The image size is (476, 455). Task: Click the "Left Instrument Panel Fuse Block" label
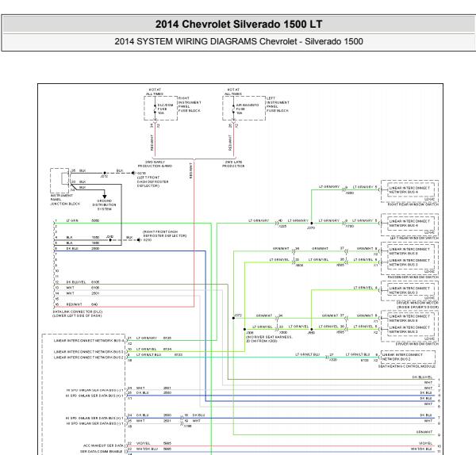278,105
